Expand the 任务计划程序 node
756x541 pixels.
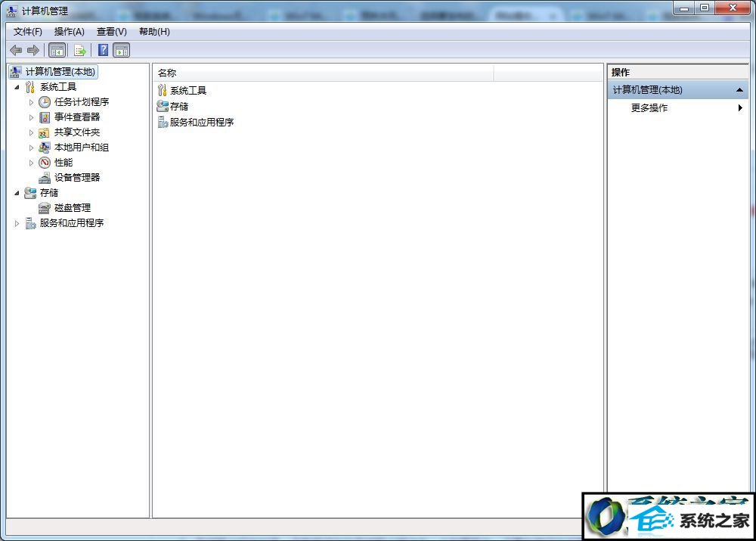31,102
